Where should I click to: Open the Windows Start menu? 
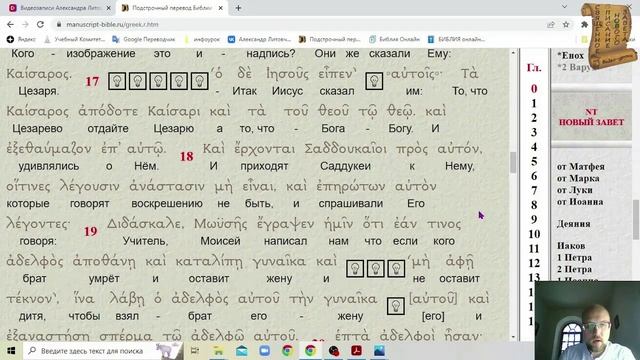(11, 351)
